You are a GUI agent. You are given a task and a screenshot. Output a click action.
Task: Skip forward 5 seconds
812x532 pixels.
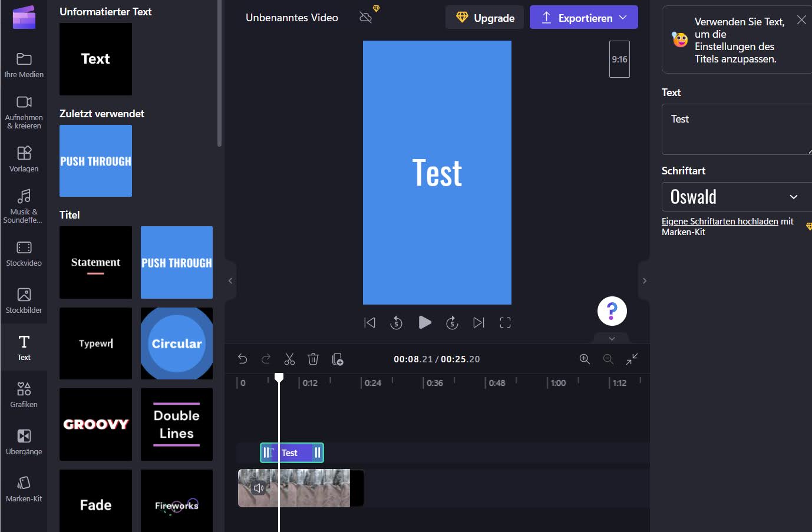point(452,322)
